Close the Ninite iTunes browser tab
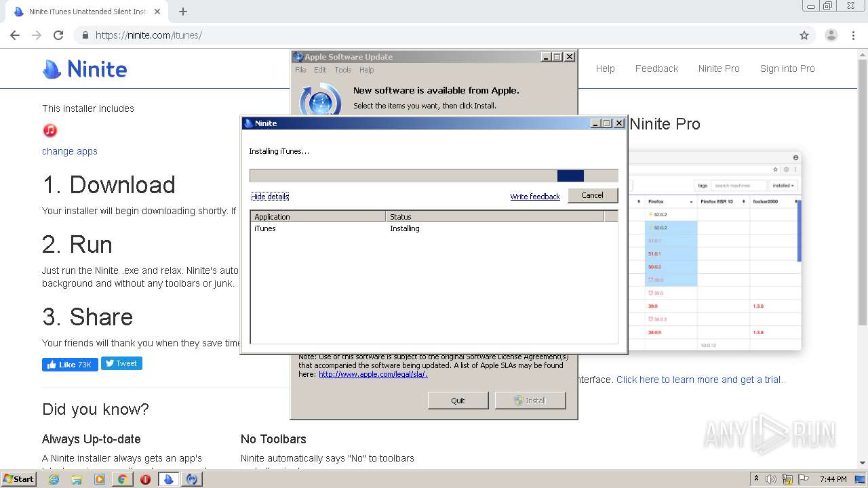 point(157,12)
